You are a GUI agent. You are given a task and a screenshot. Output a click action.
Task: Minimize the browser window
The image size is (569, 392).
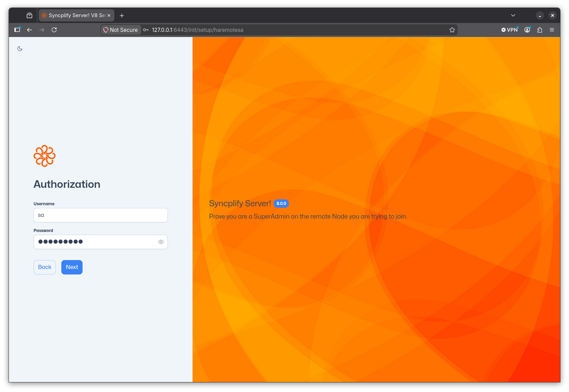[540, 15]
